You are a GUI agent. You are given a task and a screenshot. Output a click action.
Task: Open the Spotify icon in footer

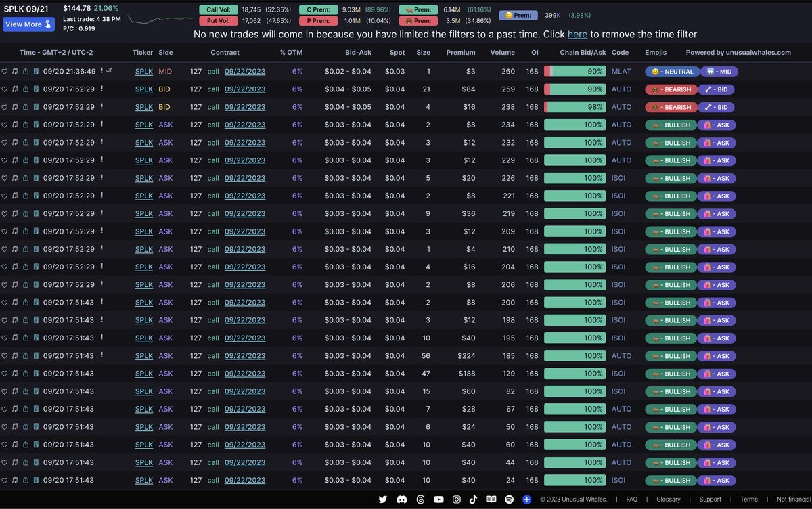pyautogui.click(x=510, y=500)
